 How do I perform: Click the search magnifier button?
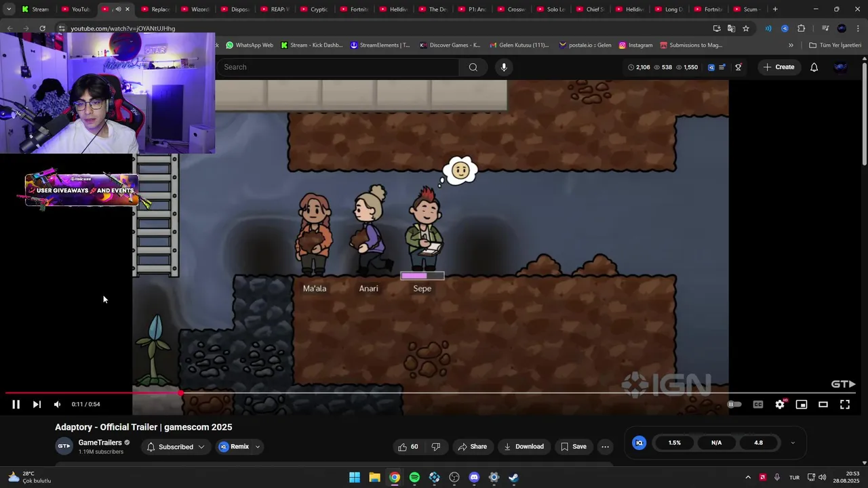pyautogui.click(x=473, y=67)
